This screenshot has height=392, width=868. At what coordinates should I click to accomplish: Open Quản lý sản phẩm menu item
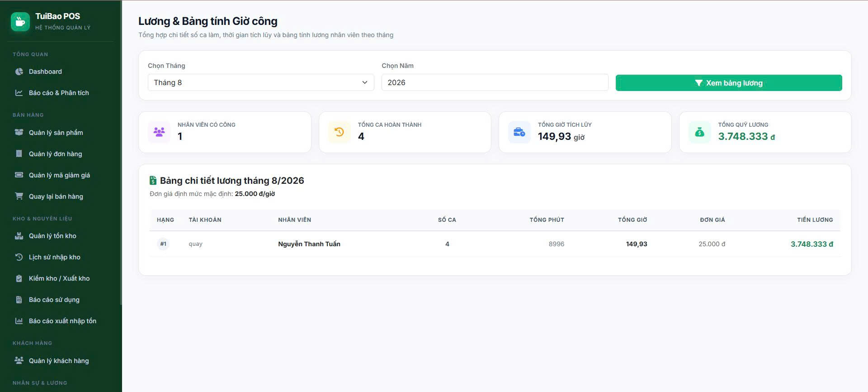pyautogui.click(x=61, y=133)
